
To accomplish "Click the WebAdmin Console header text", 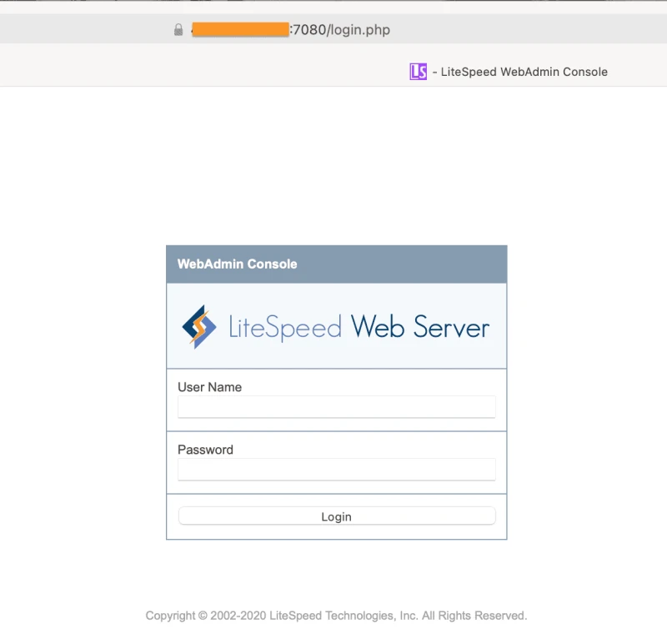I will click(237, 264).
